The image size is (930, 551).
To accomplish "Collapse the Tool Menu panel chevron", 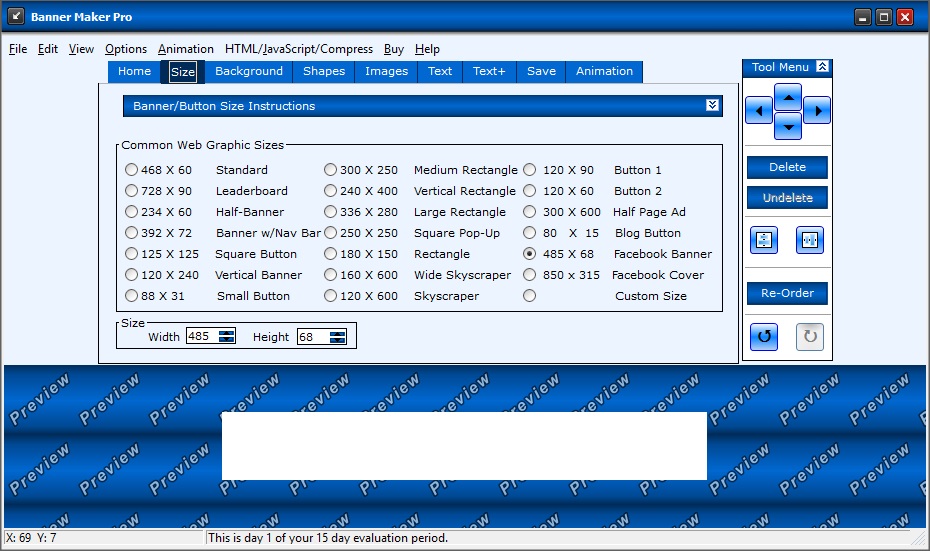I will pos(822,66).
